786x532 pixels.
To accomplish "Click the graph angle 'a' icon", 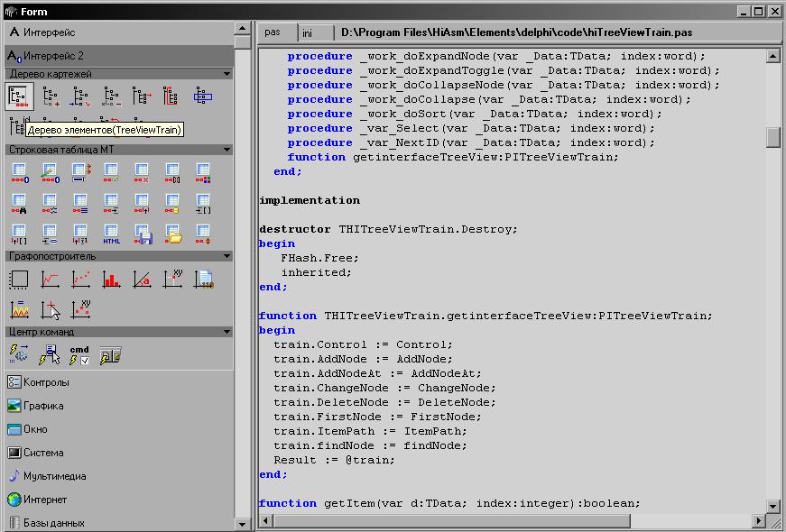I will [142, 280].
